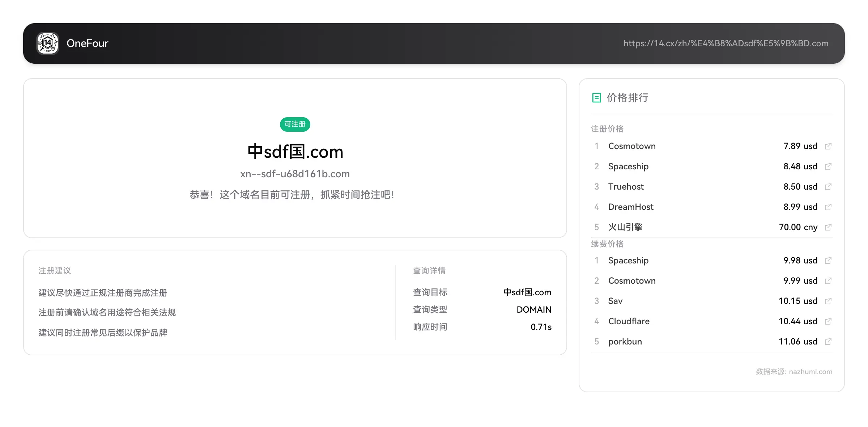Open external link for DreamHost 8.99 usd
This screenshot has height=427, width=868.
point(828,207)
